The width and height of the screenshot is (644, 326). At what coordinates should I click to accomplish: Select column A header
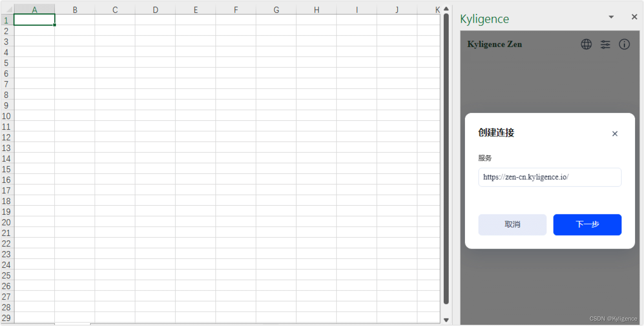34,9
